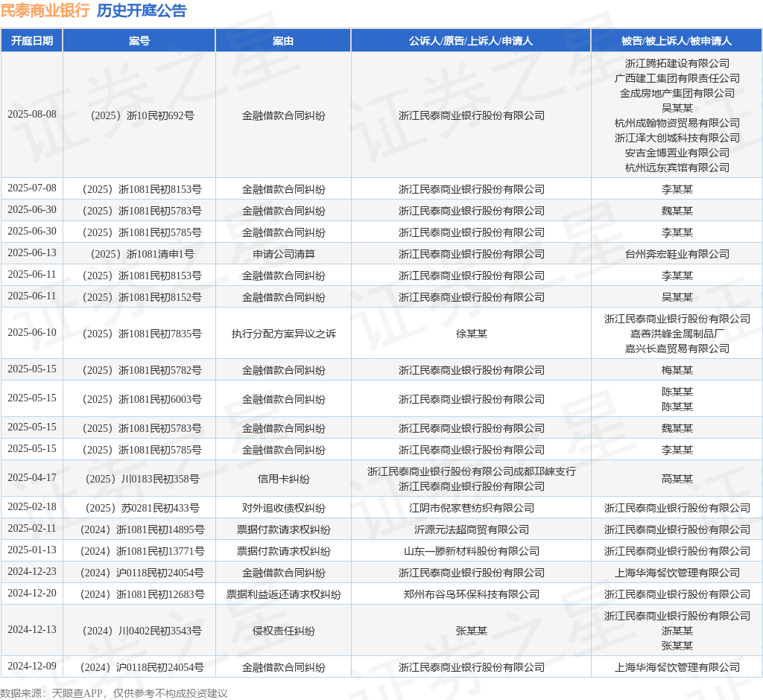Click case number (2025)浙1081民初5782号
This screenshot has width=763, height=700.
142,370
